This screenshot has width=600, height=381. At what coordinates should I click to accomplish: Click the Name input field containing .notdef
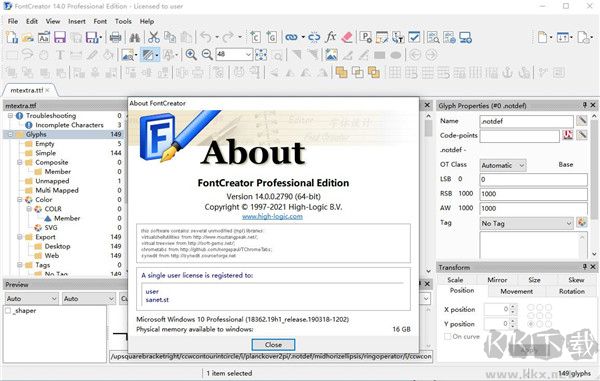click(527, 121)
